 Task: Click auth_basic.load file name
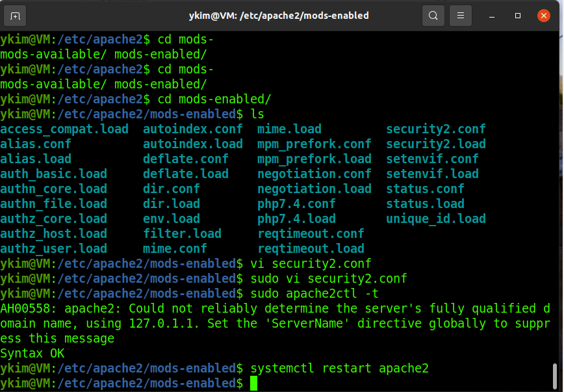(x=53, y=174)
